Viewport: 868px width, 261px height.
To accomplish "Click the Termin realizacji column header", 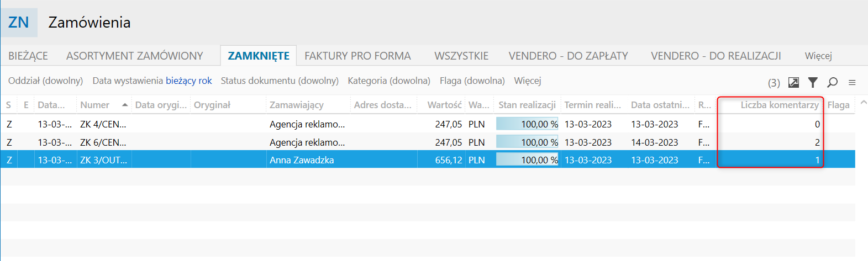I will (594, 105).
